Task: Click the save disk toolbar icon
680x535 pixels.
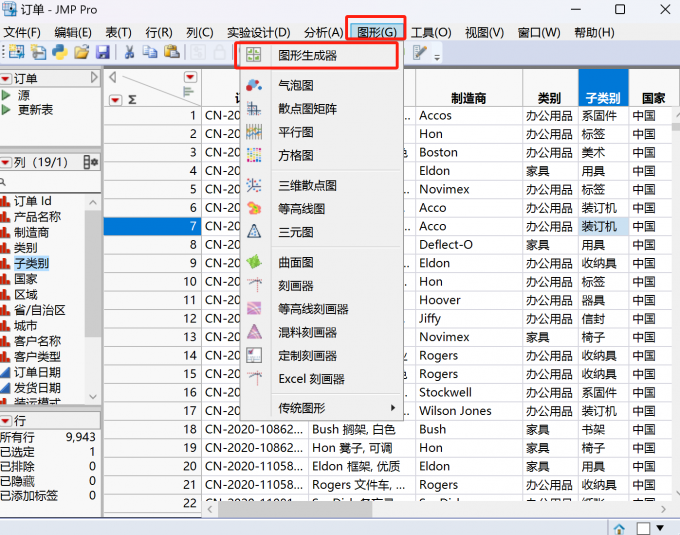Action: (x=103, y=52)
